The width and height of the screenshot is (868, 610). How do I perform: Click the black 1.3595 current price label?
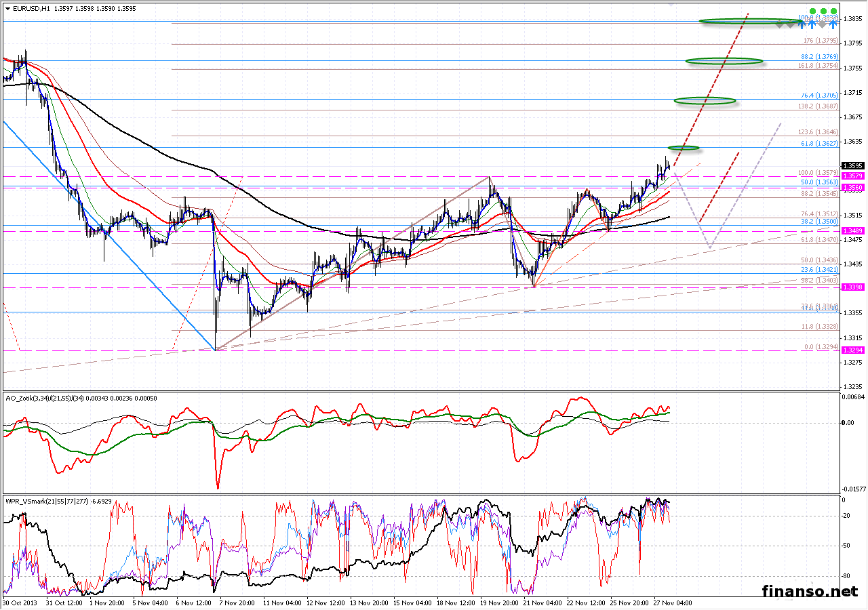(x=852, y=165)
